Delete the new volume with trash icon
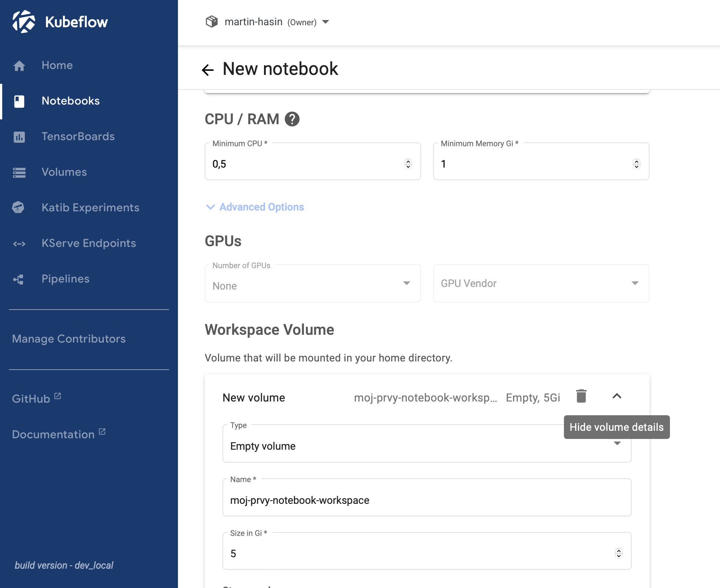This screenshot has height=588, width=720. (x=581, y=396)
